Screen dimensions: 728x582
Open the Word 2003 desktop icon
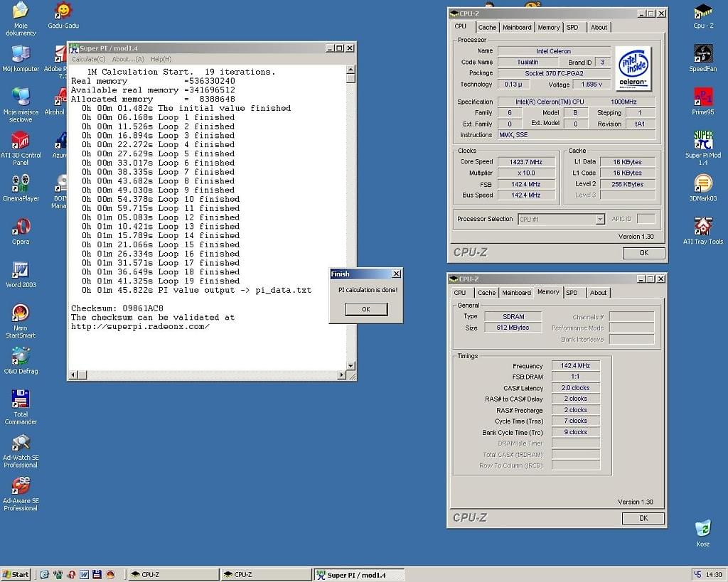[x=21, y=274]
